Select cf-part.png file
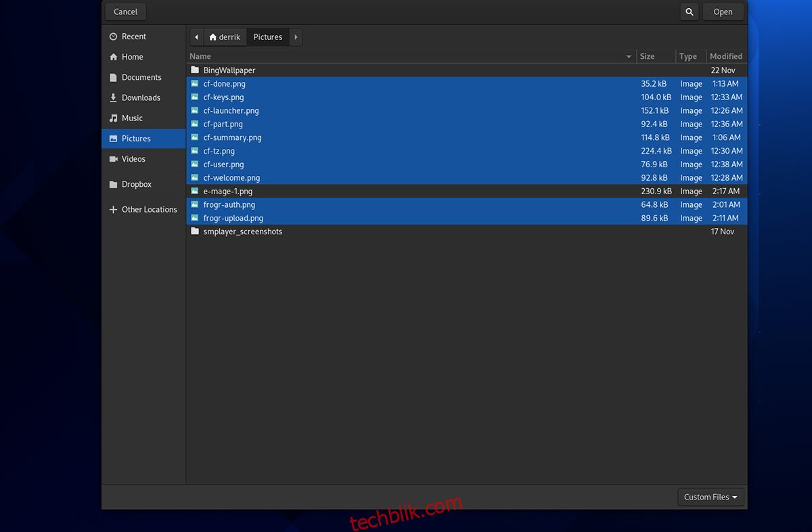The height and width of the screenshot is (532, 812). (467, 124)
